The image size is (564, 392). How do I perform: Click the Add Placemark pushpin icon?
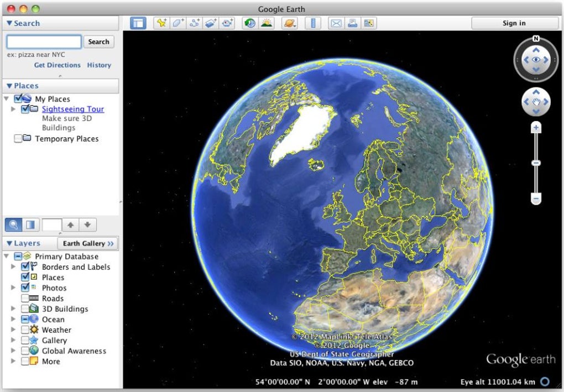(x=161, y=23)
